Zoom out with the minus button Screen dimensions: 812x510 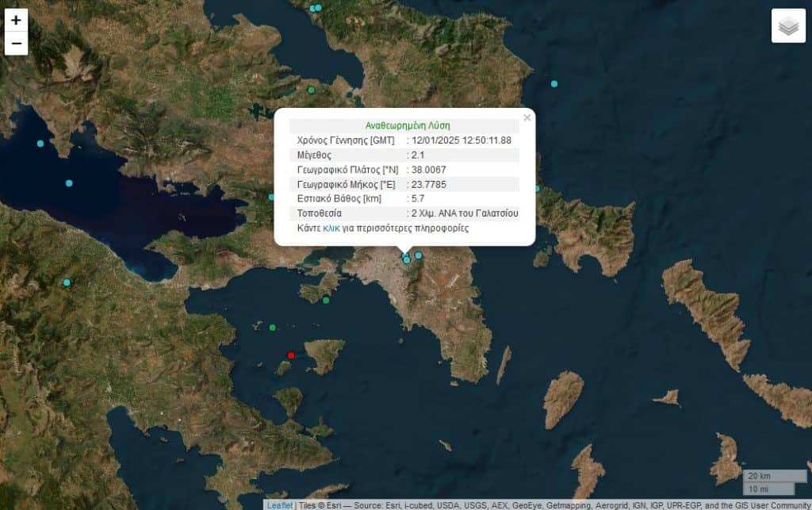(x=16, y=43)
